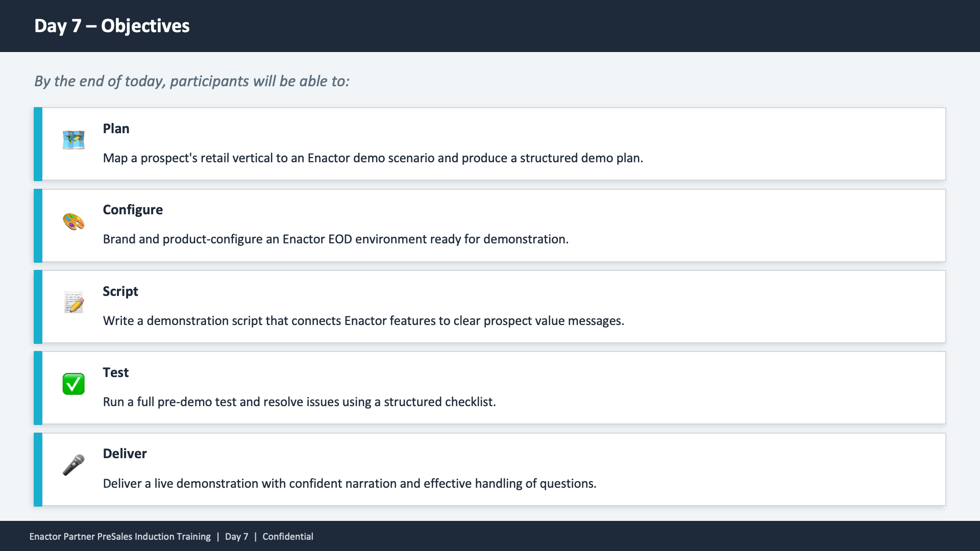This screenshot has width=980, height=551.
Task: Click the cyan accent bar on Plan card
Action: coord(38,144)
